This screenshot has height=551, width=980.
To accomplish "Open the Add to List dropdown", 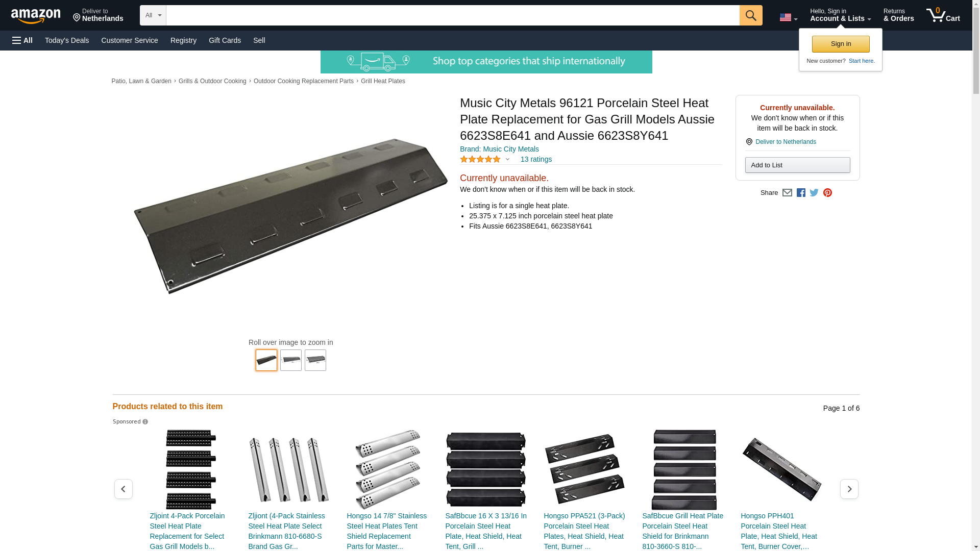I will point(797,165).
